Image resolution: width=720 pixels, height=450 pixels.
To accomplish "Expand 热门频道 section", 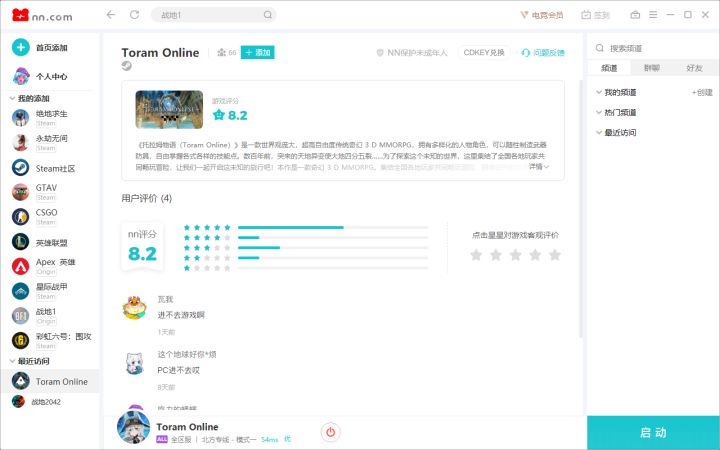I will coord(616,112).
